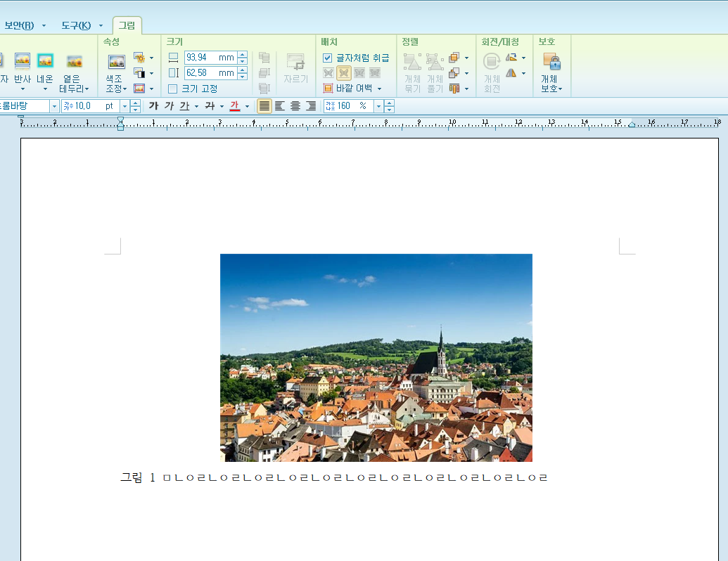Screen dimensions: 728x561
Task: Expand the 도구(K) menu arrow
Action: [x=101, y=25]
